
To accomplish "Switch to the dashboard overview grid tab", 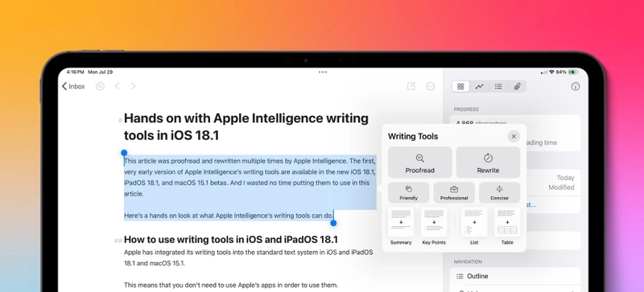I will tap(460, 86).
